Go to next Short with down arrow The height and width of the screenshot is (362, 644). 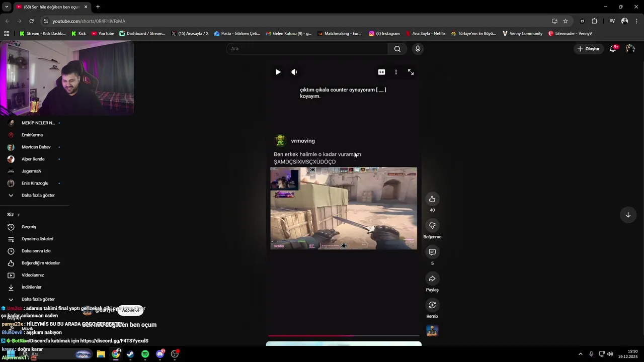[628, 215]
